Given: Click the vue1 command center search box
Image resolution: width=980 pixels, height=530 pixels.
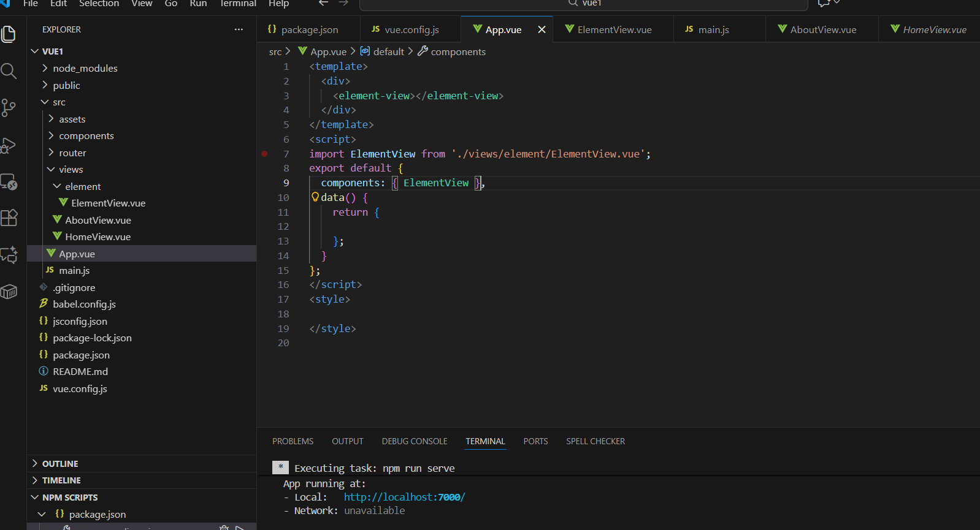Looking at the screenshot, I should click(x=583, y=4).
